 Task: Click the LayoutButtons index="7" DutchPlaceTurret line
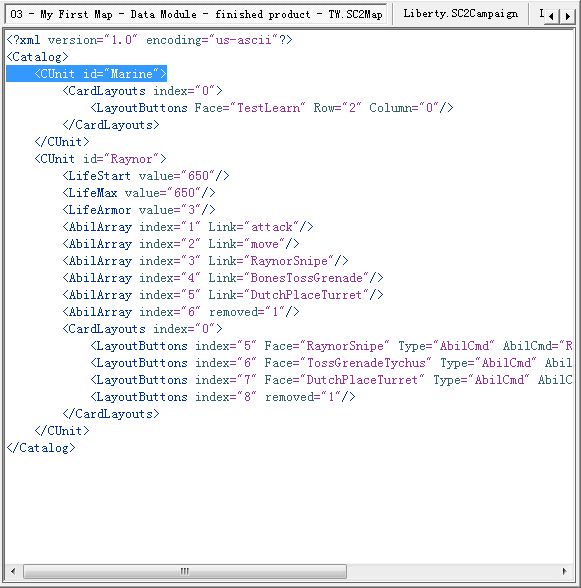[332, 380]
